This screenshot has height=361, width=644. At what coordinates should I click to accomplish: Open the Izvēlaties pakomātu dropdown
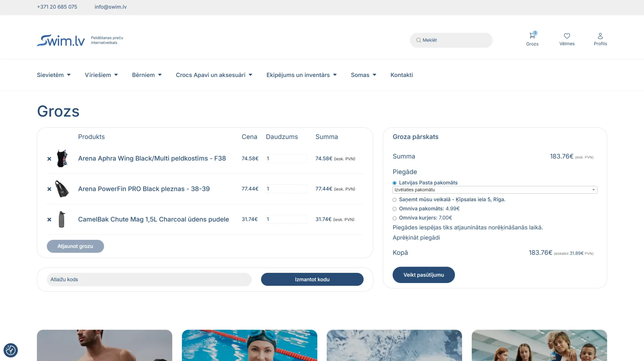495,190
